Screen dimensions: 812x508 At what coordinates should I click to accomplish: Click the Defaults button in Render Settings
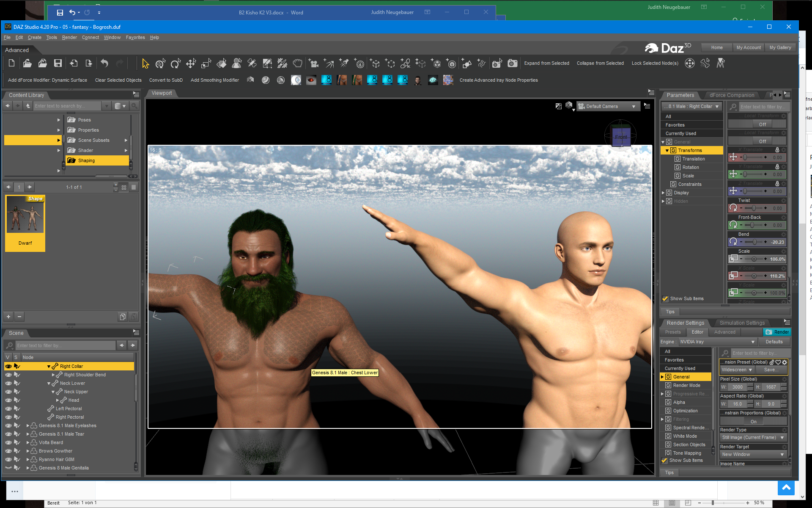[774, 342]
